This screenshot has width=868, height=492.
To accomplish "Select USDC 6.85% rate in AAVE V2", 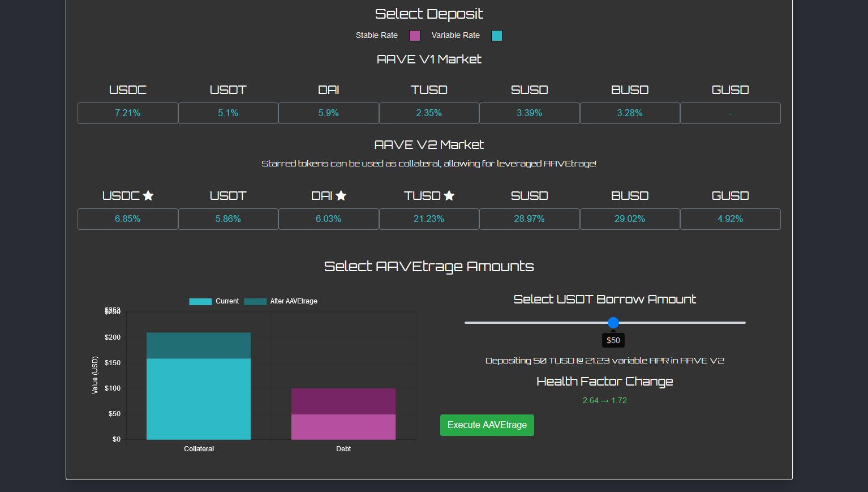I will click(x=128, y=219).
